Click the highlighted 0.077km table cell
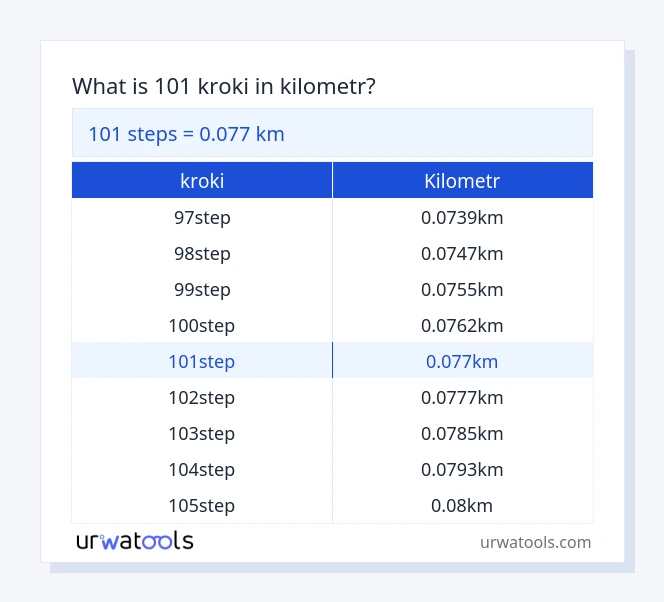 pyautogui.click(x=462, y=361)
